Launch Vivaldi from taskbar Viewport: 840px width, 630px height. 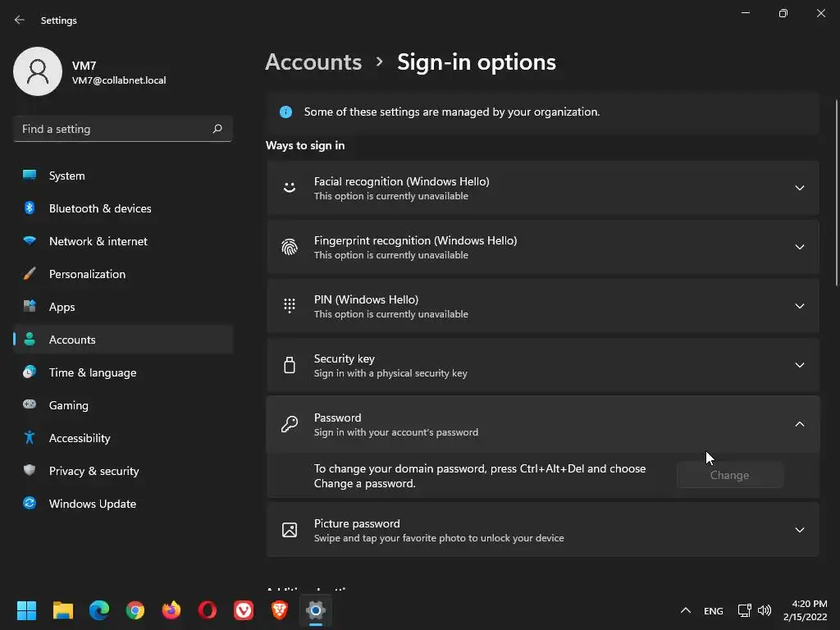point(244,610)
